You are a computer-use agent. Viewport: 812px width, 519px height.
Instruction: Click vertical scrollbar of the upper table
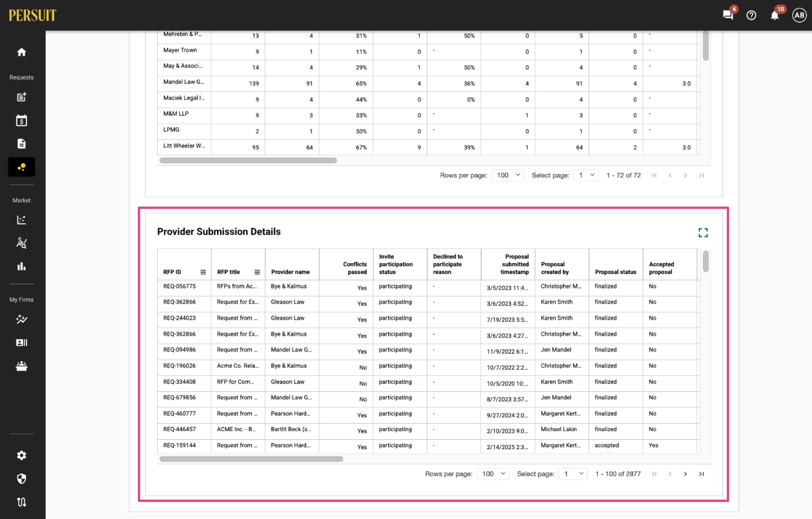[706, 46]
